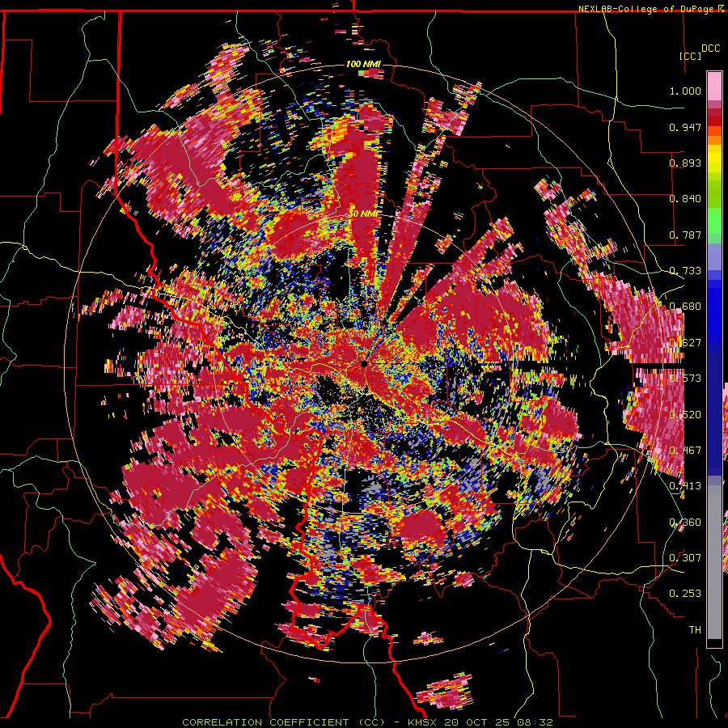Select the 0.627 legend value
The height and width of the screenshot is (728, 728).
pyautogui.click(x=685, y=343)
